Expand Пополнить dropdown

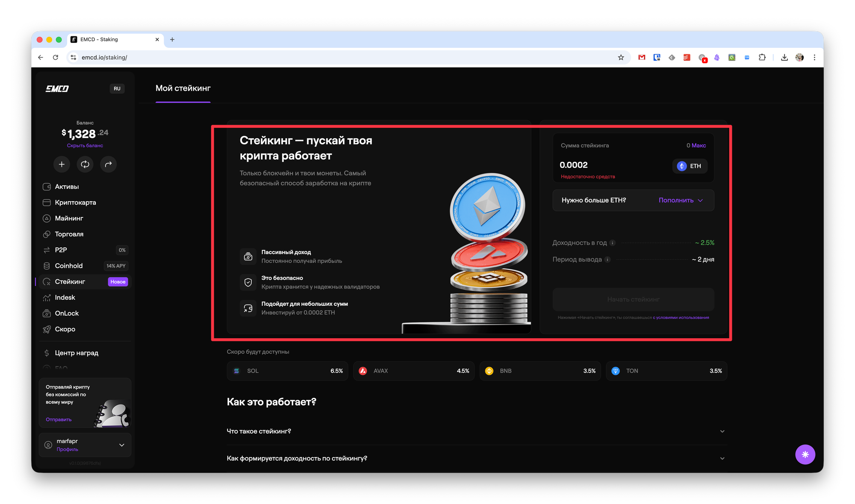tap(681, 200)
